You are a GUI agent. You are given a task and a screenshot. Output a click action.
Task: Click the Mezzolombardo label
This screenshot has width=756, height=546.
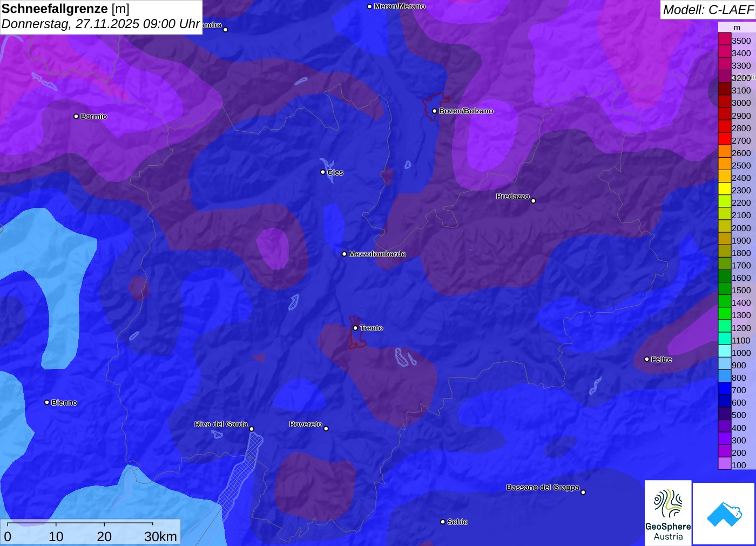377,254
